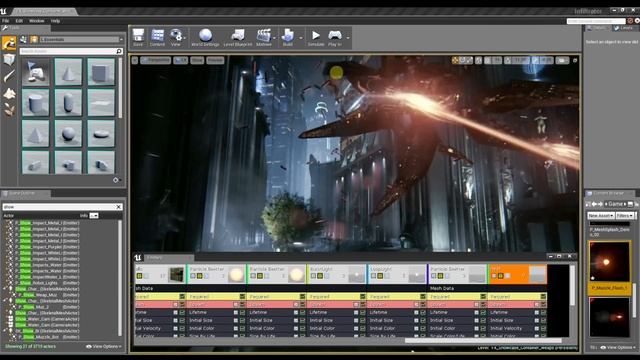Select the Paint brush mode icon

click(9, 76)
